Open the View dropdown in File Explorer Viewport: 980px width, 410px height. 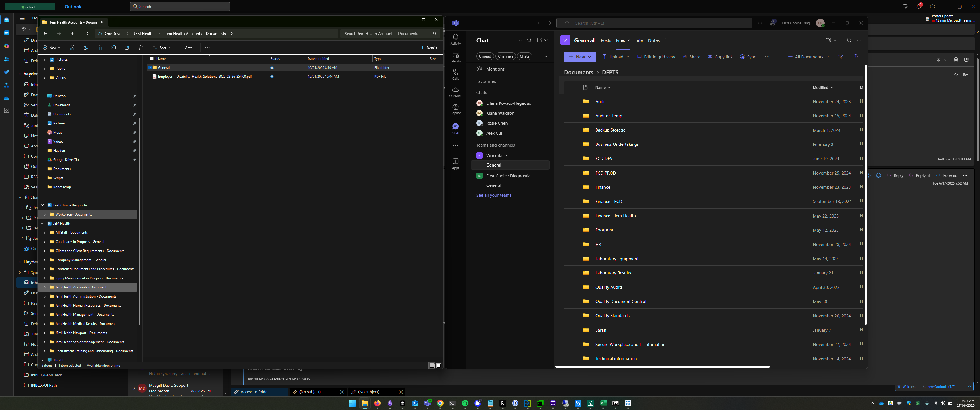click(186, 48)
